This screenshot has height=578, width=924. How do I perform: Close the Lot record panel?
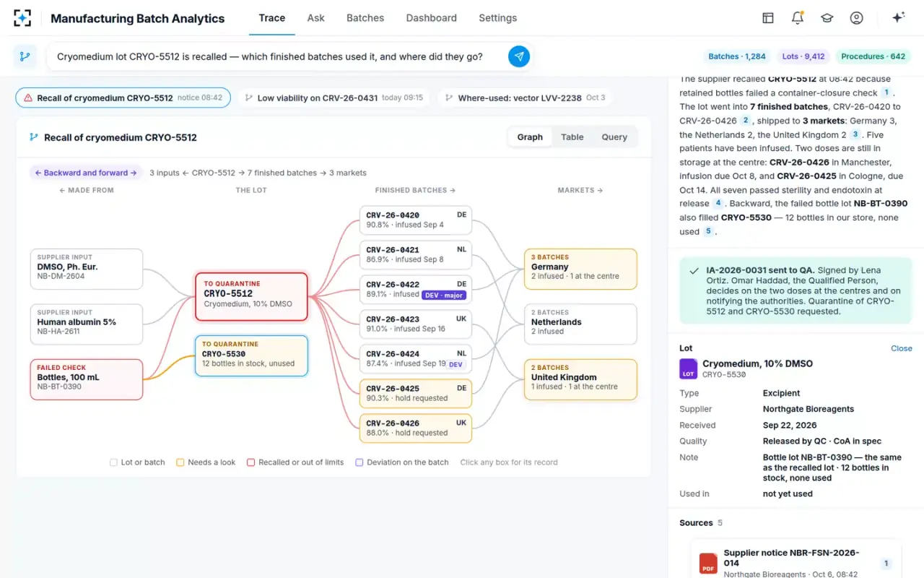[x=902, y=348]
